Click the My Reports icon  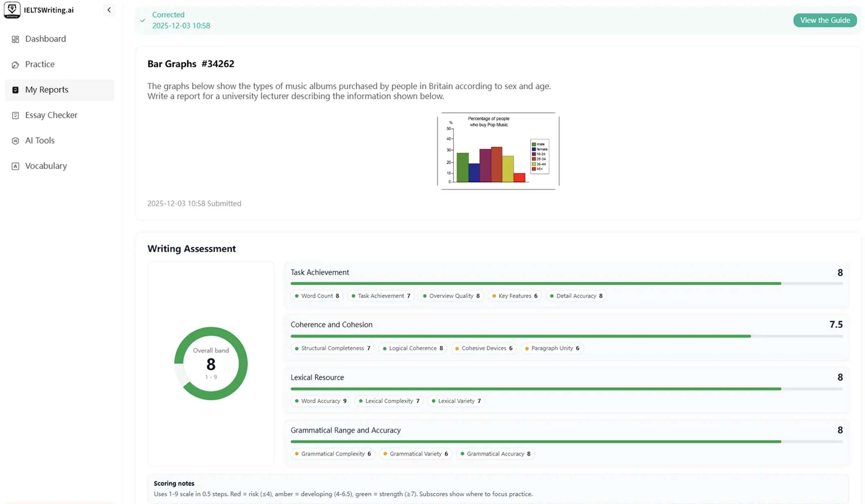click(x=15, y=90)
